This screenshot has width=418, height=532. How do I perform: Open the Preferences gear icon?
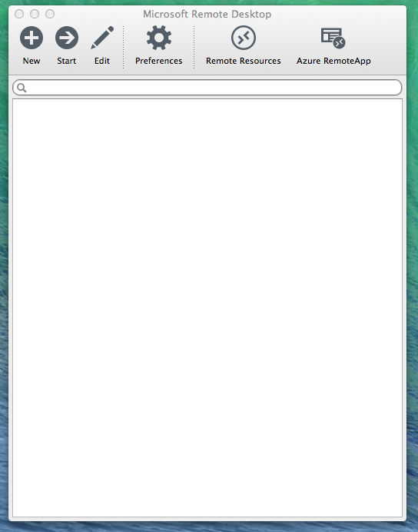click(158, 38)
